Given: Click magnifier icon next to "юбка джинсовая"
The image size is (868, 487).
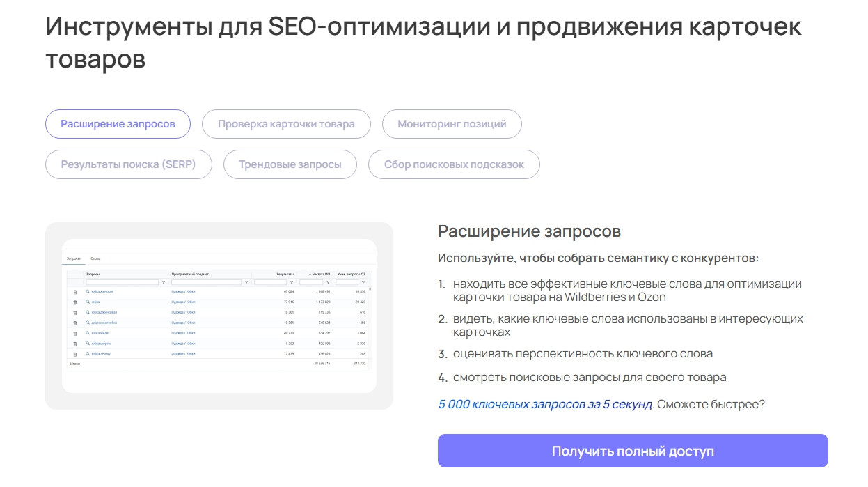Looking at the screenshot, I should (x=88, y=312).
